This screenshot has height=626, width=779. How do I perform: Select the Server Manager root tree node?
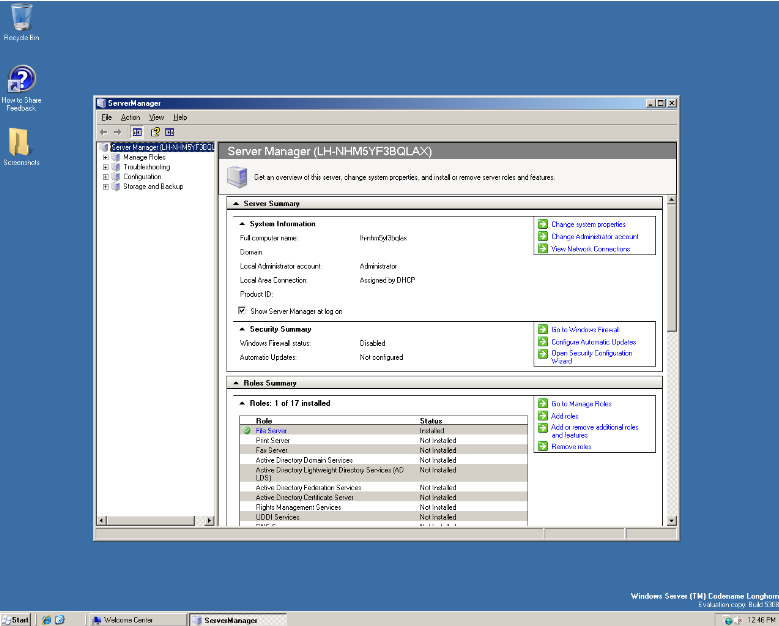click(x=162, y=147)
